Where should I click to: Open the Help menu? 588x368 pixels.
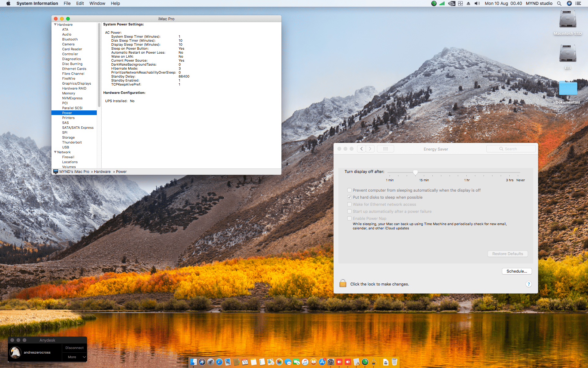115,3
